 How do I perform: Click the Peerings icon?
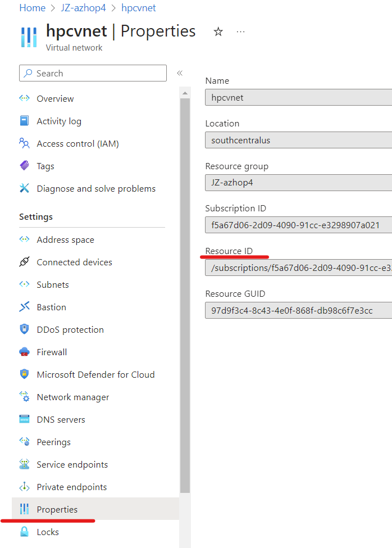tap(24, 441)
